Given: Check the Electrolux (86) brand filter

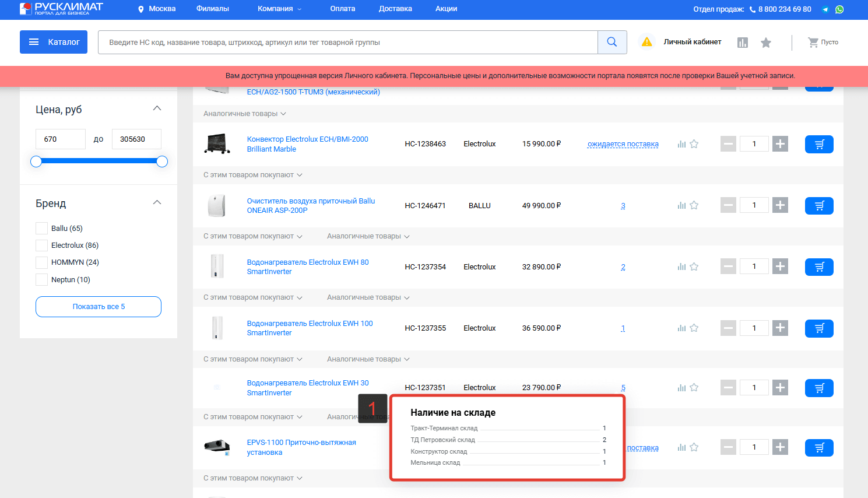Looking at the screenshot, I should [41, 245].
